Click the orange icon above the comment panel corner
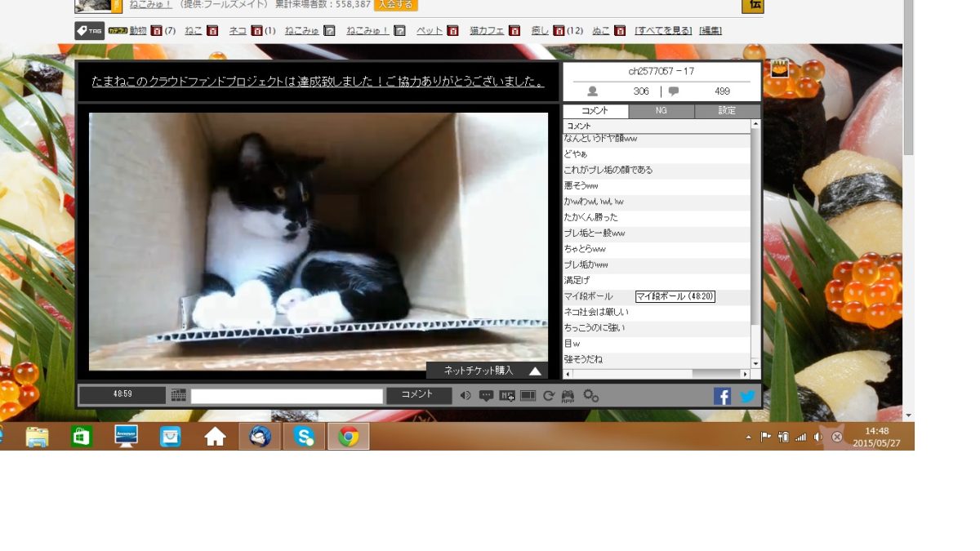 (779, 68)
